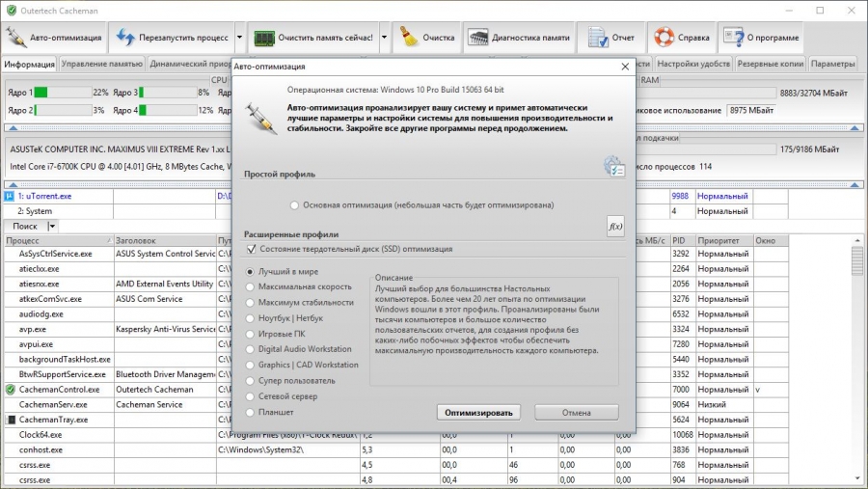Select Лучший в мире profile
The width and height of the screenshot is (868, 489).
(x=250, y=272)
